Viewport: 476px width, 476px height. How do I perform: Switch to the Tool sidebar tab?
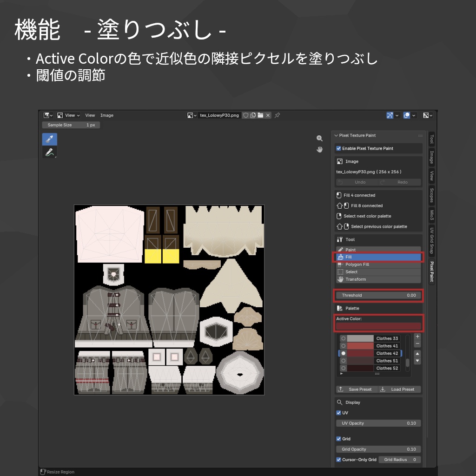click(431, 139)
